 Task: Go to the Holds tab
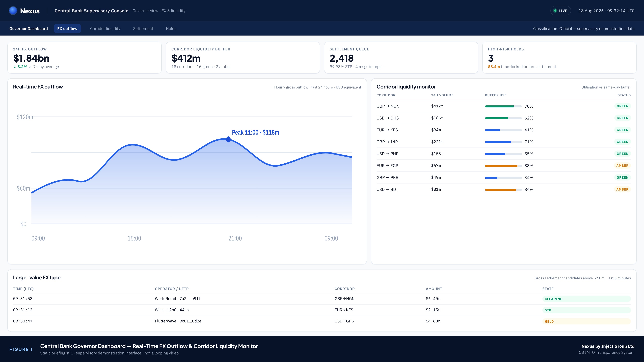pos(171,28)
